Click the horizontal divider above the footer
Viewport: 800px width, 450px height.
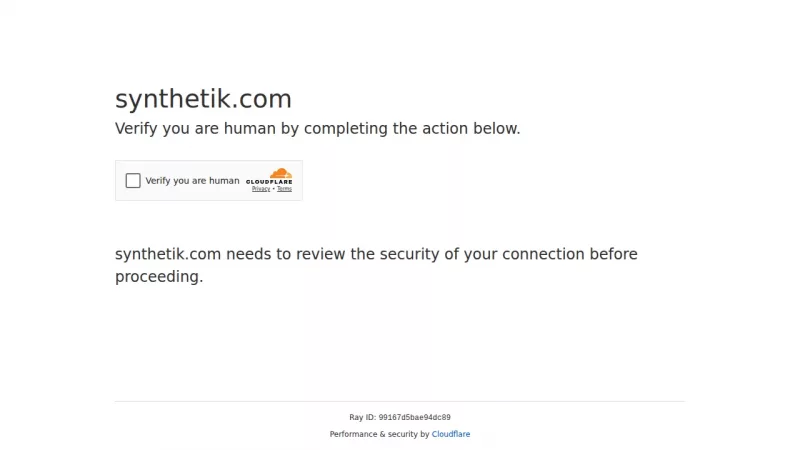click(x=400, y=401)
